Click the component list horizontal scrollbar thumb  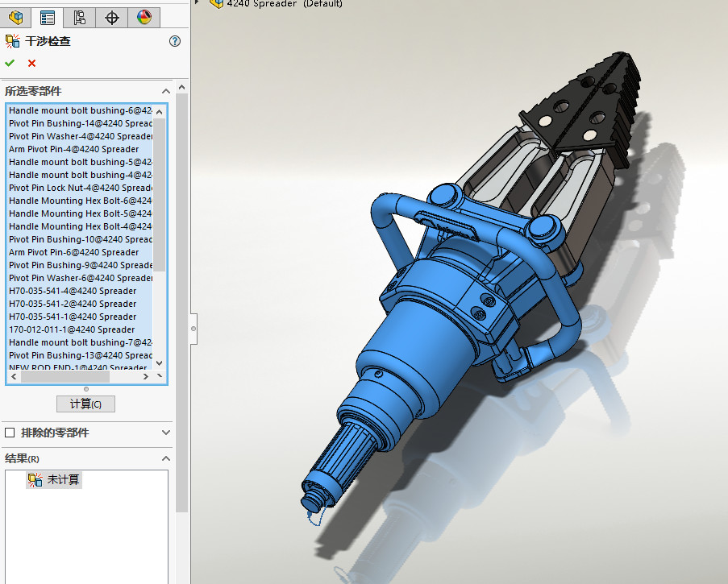tap(65, 377)
